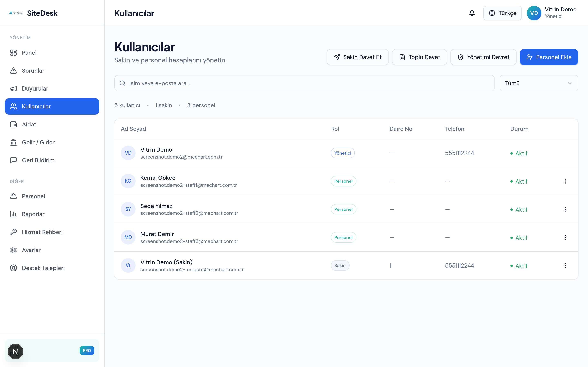Screen dimensions: 588x367
Task: Click the globe icon for language
Action: click(x=492, y=13)
